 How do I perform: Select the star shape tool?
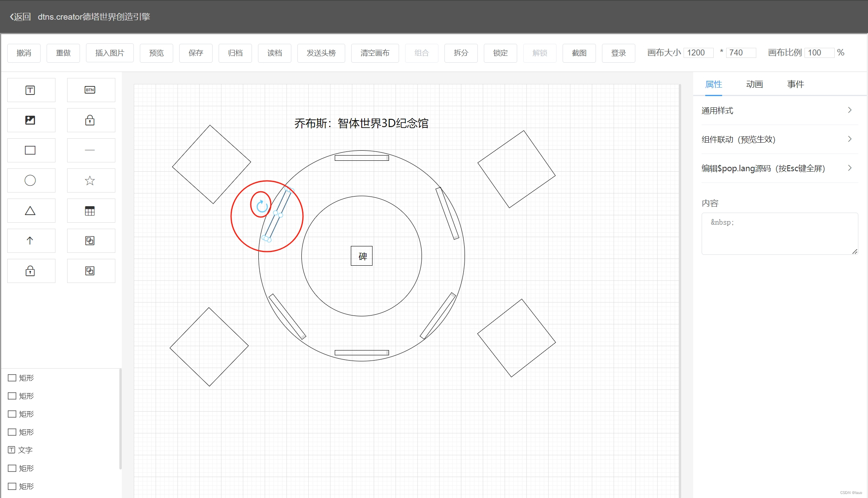tap(91, 180)
